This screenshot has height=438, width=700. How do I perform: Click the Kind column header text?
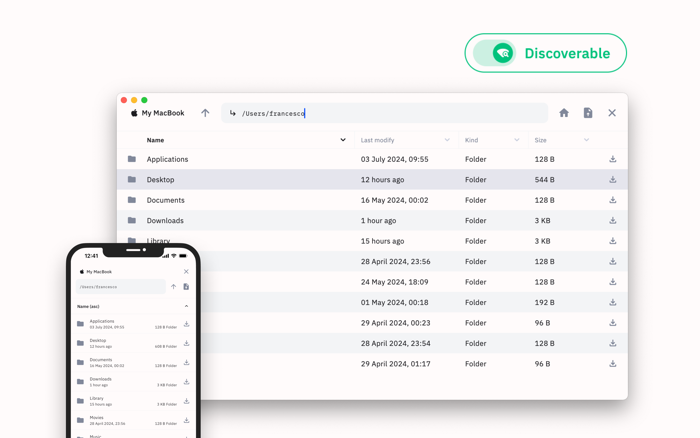pos(471,140)
